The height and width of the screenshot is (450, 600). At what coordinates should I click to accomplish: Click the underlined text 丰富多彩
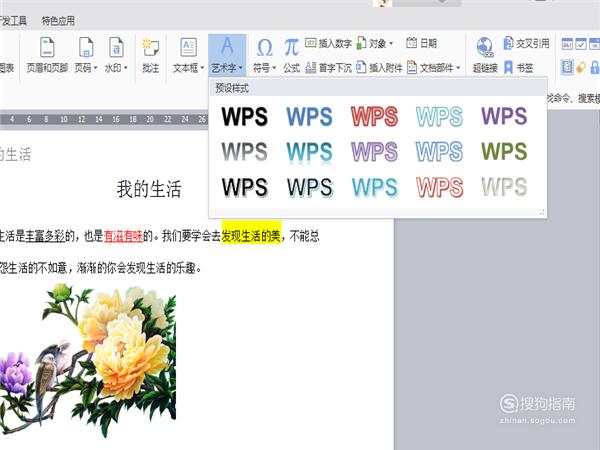point(45,236)
